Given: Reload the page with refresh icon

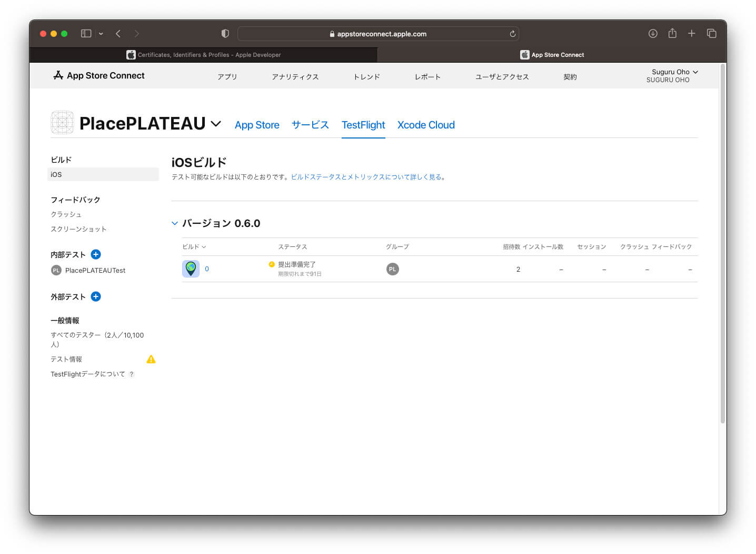Looking at the screenshot, I should coord(512,34).
